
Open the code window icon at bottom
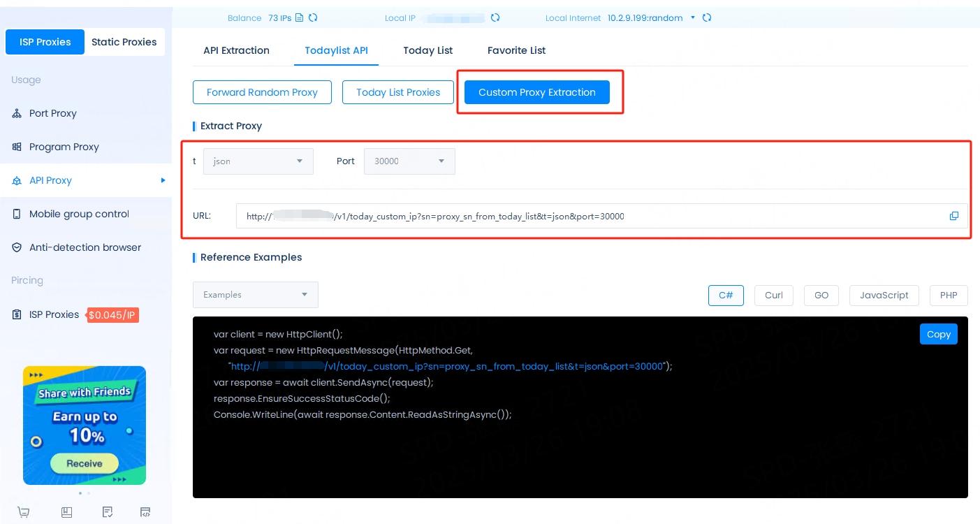(145, 512)
